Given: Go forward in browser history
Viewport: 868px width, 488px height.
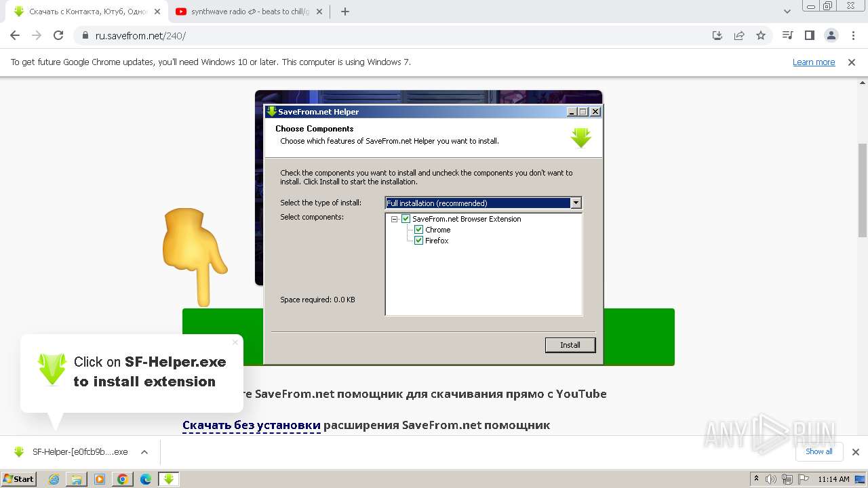Looking at the screenshot, I should pos(37,36).
